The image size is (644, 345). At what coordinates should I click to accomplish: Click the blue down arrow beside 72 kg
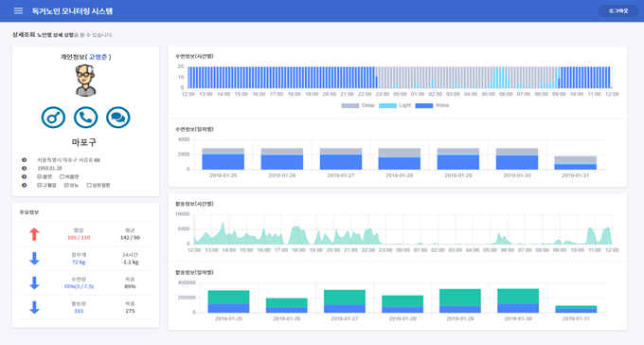click(34, 258)
